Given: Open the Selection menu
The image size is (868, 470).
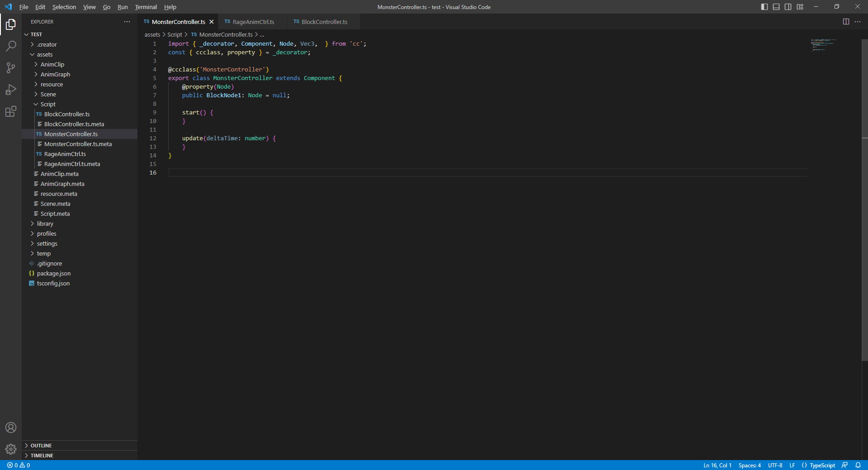Looking at the screenshot, I should (x=64, y=7).
